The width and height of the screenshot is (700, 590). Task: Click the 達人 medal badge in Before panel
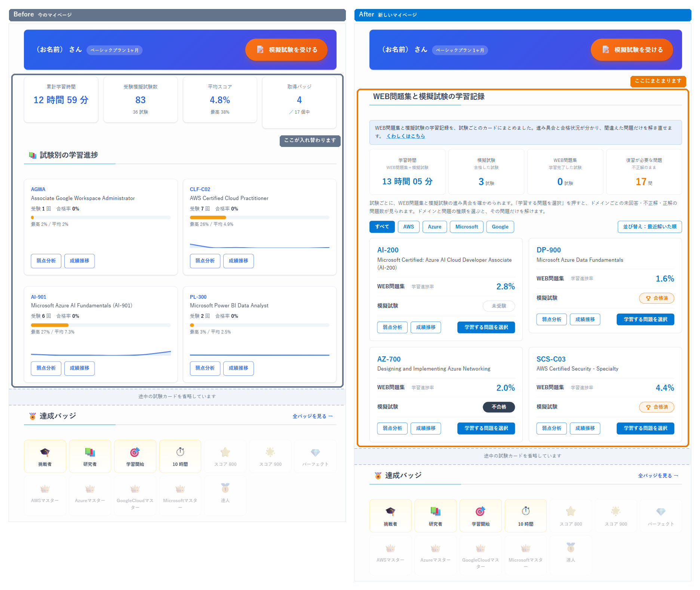point(225,495)
